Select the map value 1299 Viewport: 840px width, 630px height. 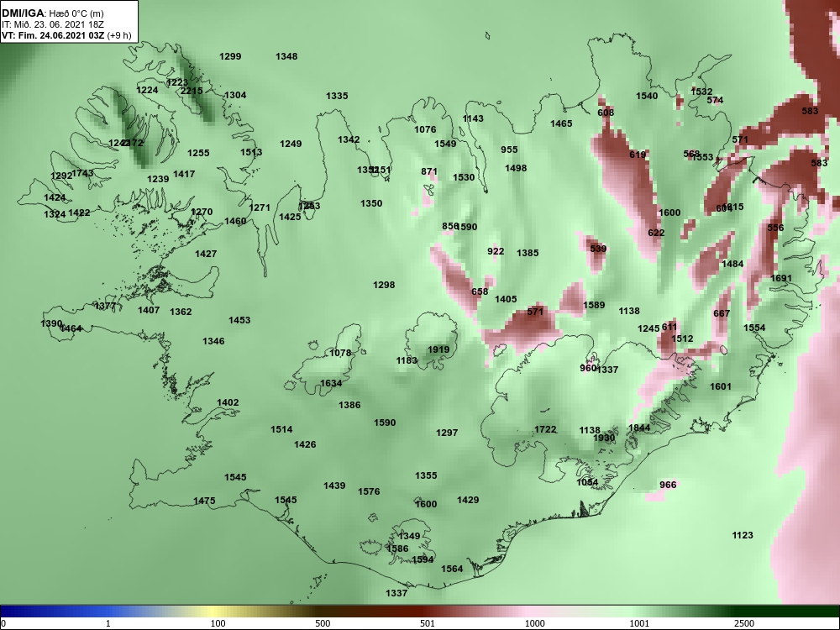click(230, 56)
